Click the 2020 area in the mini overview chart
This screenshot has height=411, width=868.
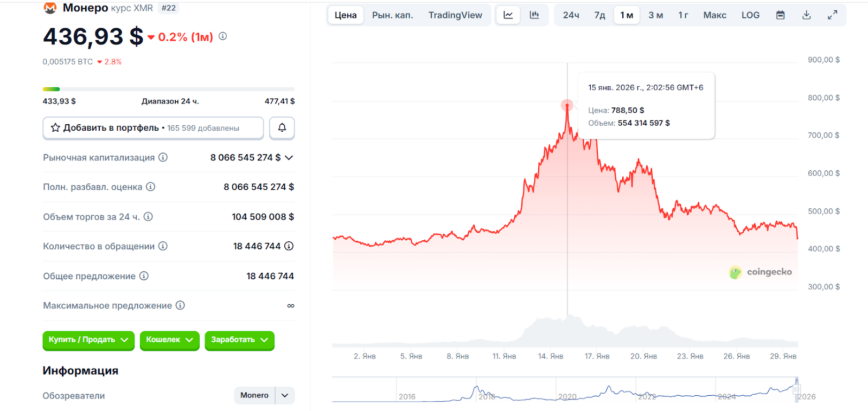(567, 396)
